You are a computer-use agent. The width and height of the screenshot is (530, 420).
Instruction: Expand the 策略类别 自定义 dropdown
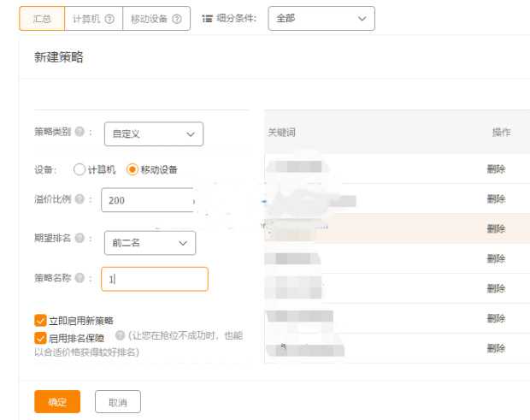[153, 134]
